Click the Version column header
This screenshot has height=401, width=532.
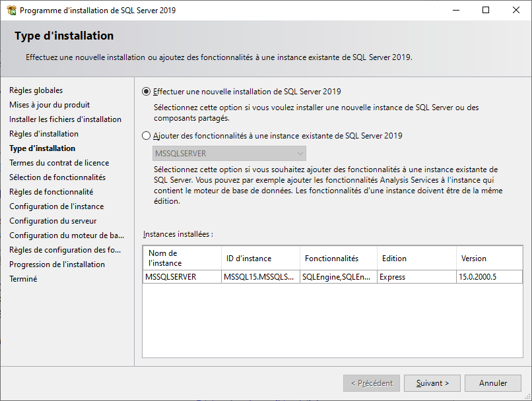(489, 259)
